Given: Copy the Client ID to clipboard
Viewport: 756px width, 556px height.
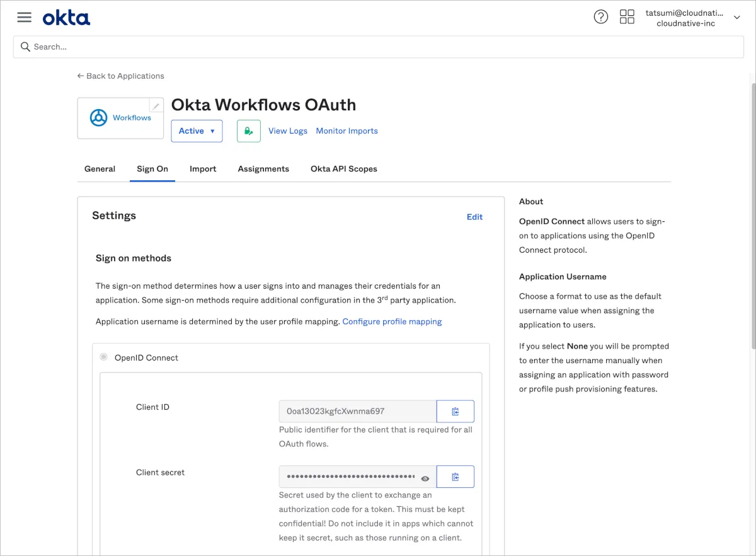Looking at the screenshot, I should coord(455,412).
